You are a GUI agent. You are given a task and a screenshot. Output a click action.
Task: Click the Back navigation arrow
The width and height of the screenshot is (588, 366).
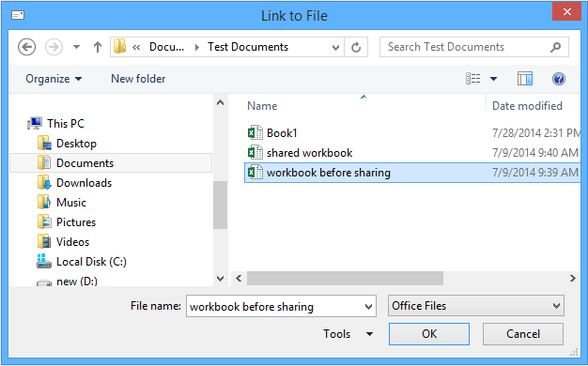coord(27,47)
